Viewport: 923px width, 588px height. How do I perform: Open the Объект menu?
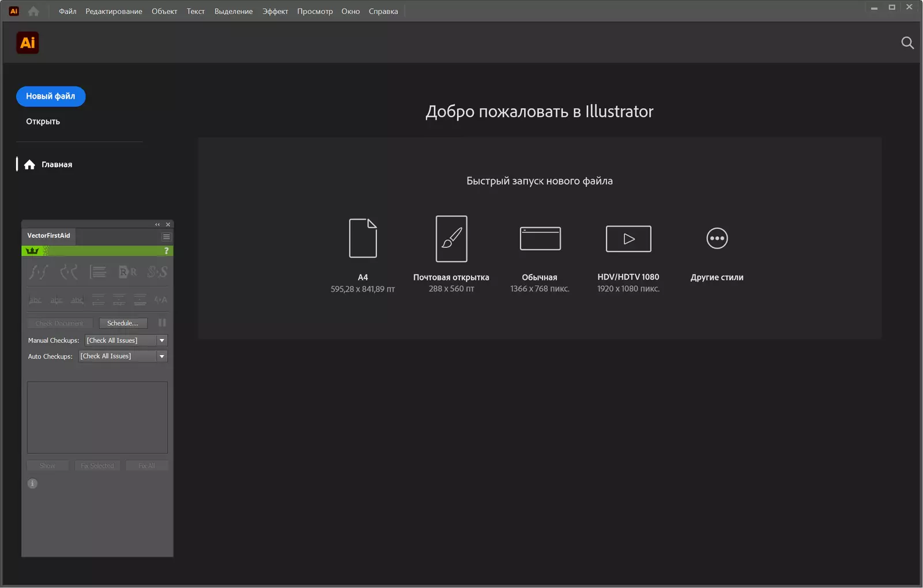(164, 11)
